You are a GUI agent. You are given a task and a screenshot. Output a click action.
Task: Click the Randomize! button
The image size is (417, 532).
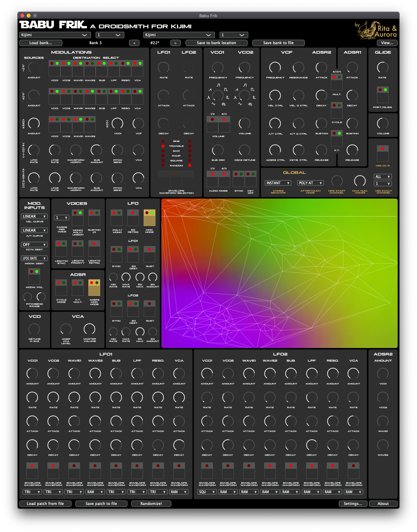[x=151, y=504]
